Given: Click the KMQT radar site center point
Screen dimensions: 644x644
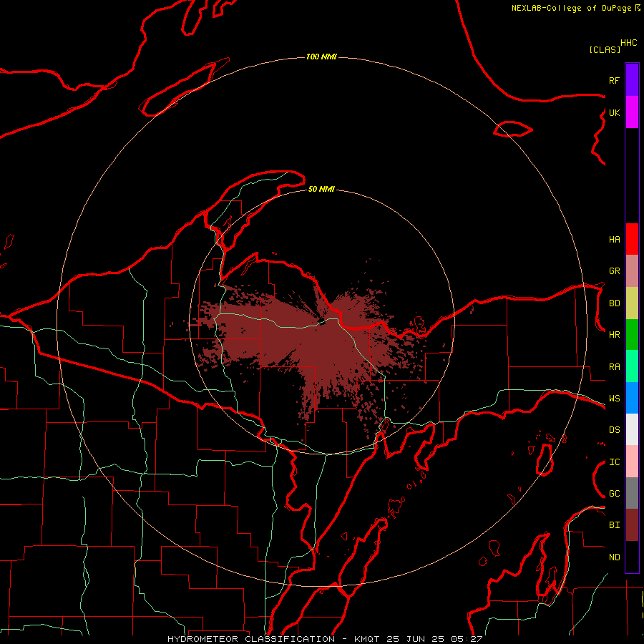Looking at the screenshot, I should [x=322, y=322].
